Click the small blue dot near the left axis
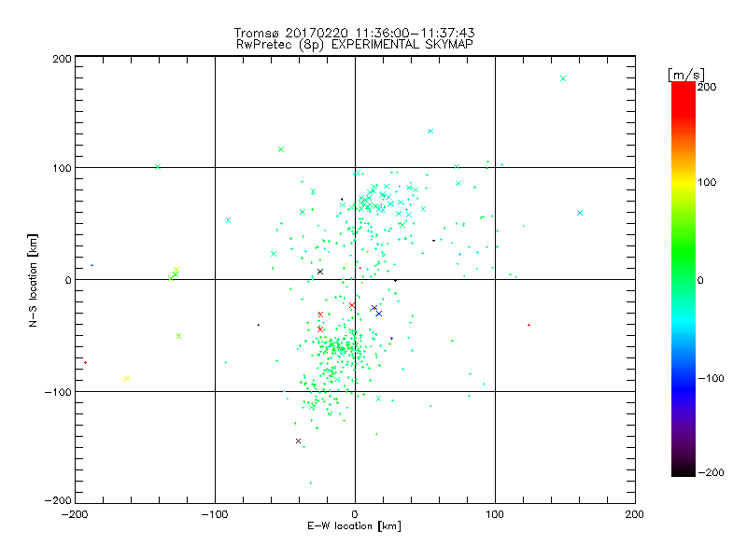This screenshot has height=560, width=747. point(92,265)
